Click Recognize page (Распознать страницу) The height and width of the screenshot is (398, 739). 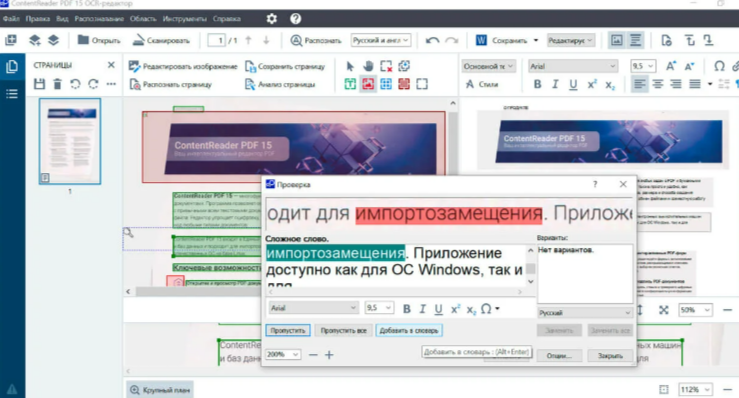171,84
